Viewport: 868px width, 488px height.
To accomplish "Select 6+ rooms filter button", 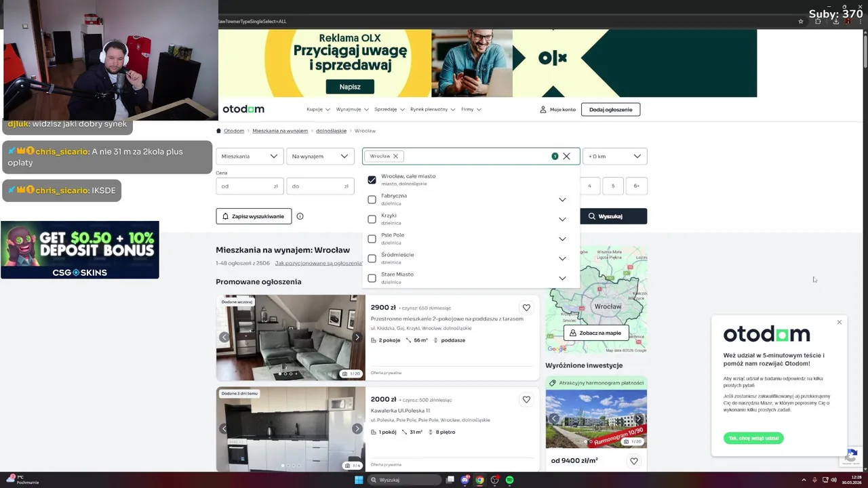I will [637, 186].
